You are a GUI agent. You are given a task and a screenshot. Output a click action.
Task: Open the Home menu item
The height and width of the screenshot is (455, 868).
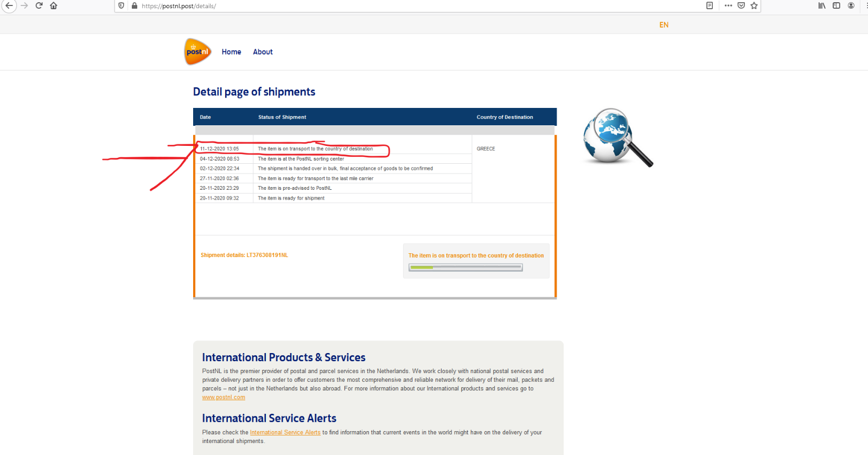click(231, 52)
